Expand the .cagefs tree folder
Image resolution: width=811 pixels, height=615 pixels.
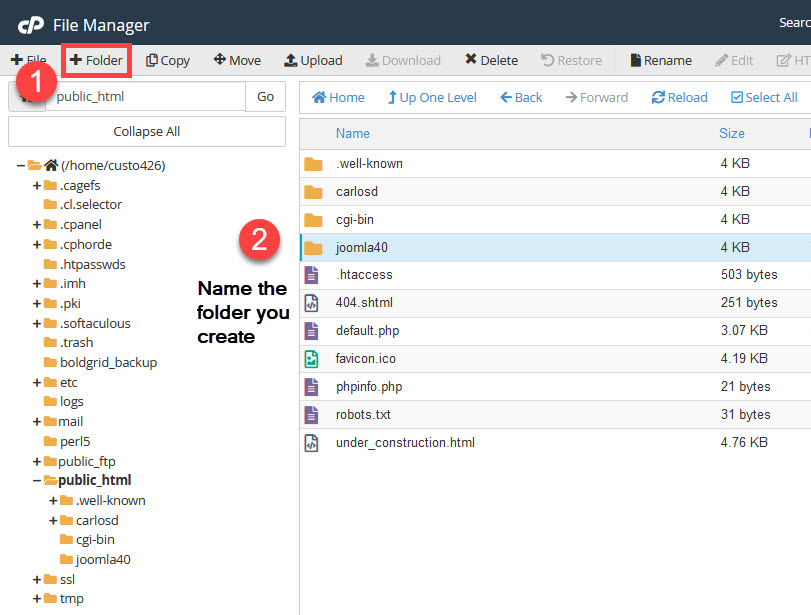(x=37, y=185)
